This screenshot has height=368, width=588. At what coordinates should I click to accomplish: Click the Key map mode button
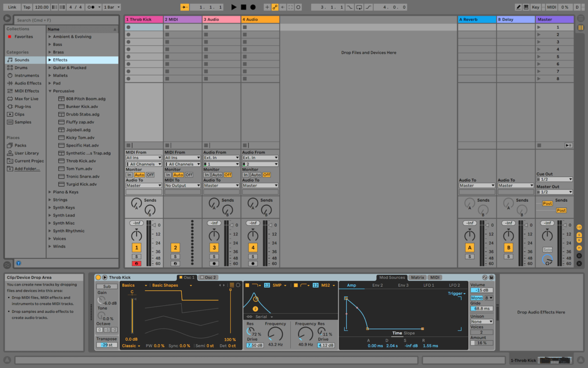(x=536, y=7)
